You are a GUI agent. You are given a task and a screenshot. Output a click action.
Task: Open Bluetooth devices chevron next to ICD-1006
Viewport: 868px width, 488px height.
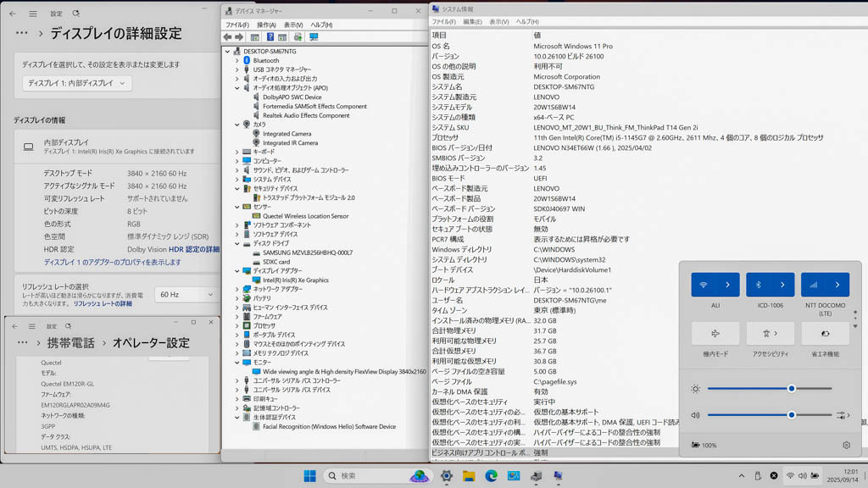(782, 285)
